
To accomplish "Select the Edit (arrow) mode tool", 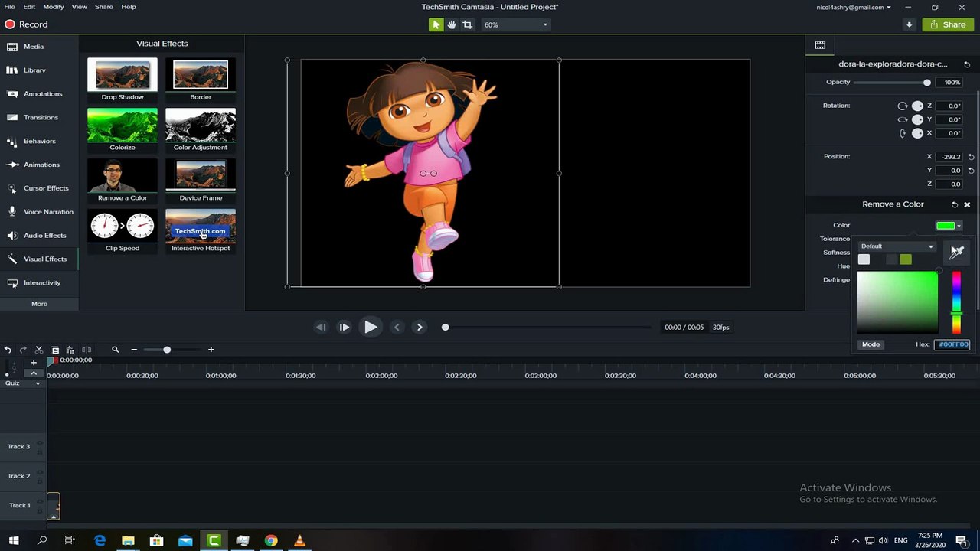I will (x=436, y=24).
